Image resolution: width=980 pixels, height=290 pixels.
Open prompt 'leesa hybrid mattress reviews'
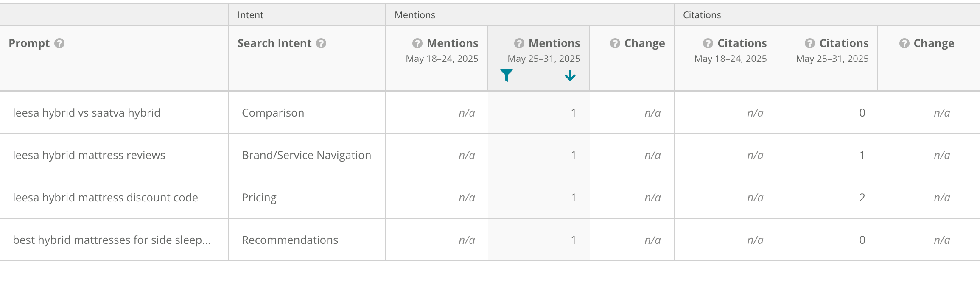[x=89, y=155]
